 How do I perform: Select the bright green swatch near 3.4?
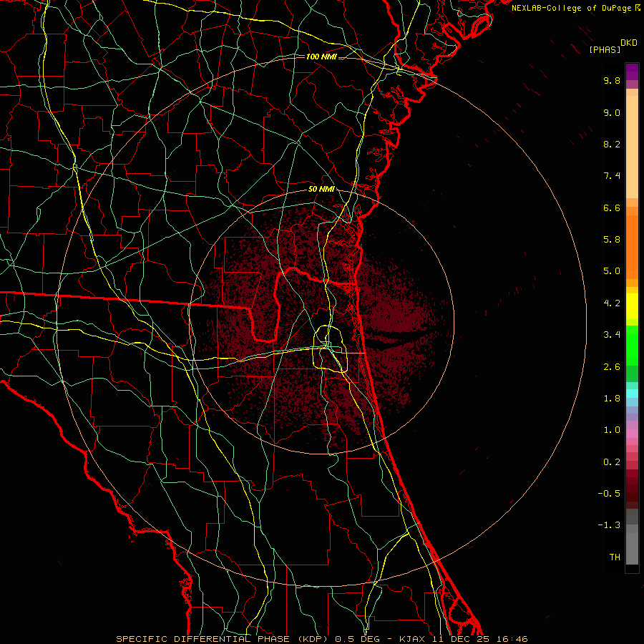[x=632, y=335]
